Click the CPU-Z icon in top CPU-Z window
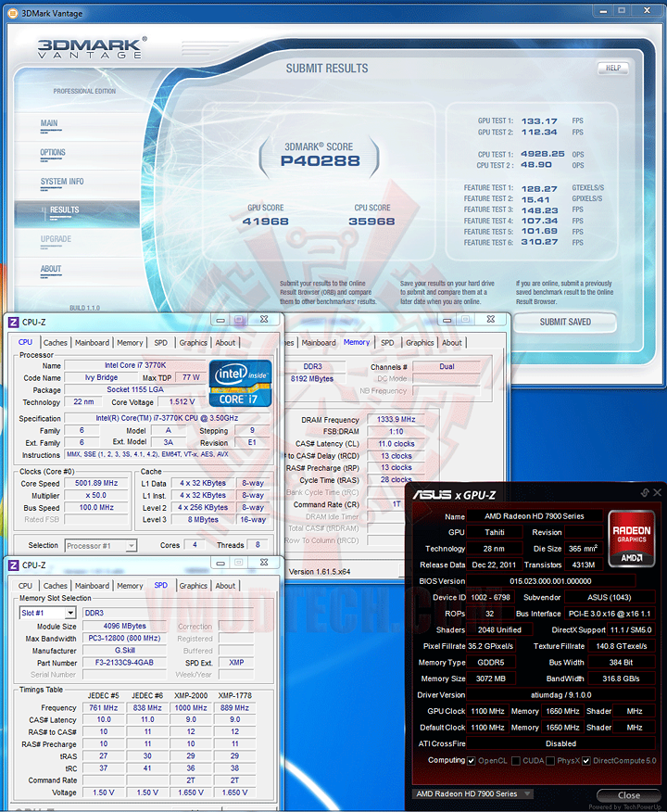The height and width of the screenshot is (812, 667). pyautogui.click(x=14, y=322)
